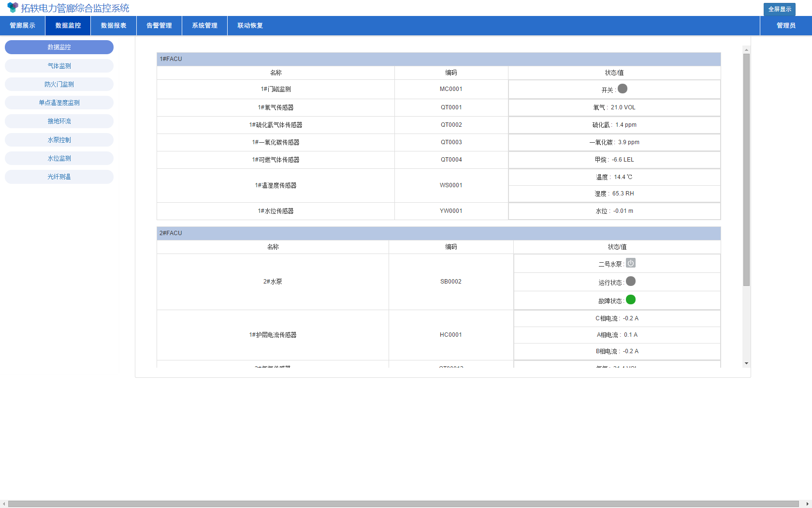Select 水位监测 in the sidebar
This screenshot has width=812, height=508.
pos(59,158)
